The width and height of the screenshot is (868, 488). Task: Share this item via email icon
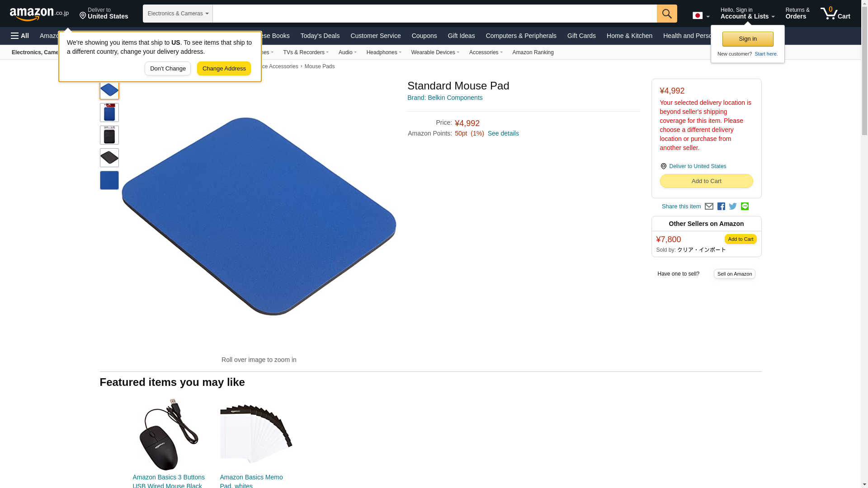709,206
